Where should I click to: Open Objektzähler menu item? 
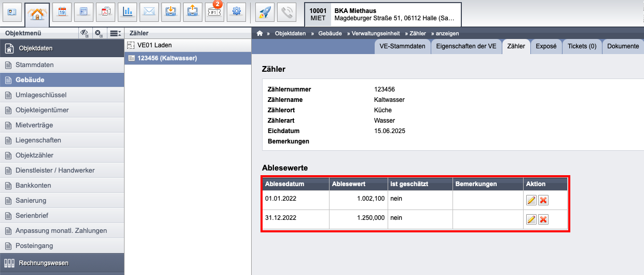click(x=62, y=155)
